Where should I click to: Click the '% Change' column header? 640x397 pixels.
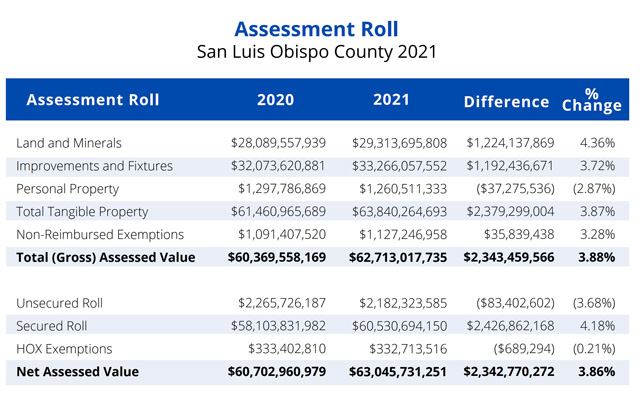tap(592, 100)
